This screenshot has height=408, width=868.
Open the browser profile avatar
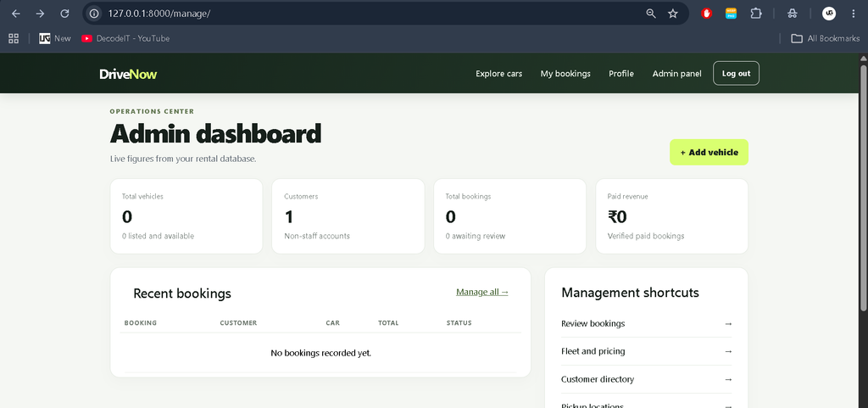click(x=829, y=14)
